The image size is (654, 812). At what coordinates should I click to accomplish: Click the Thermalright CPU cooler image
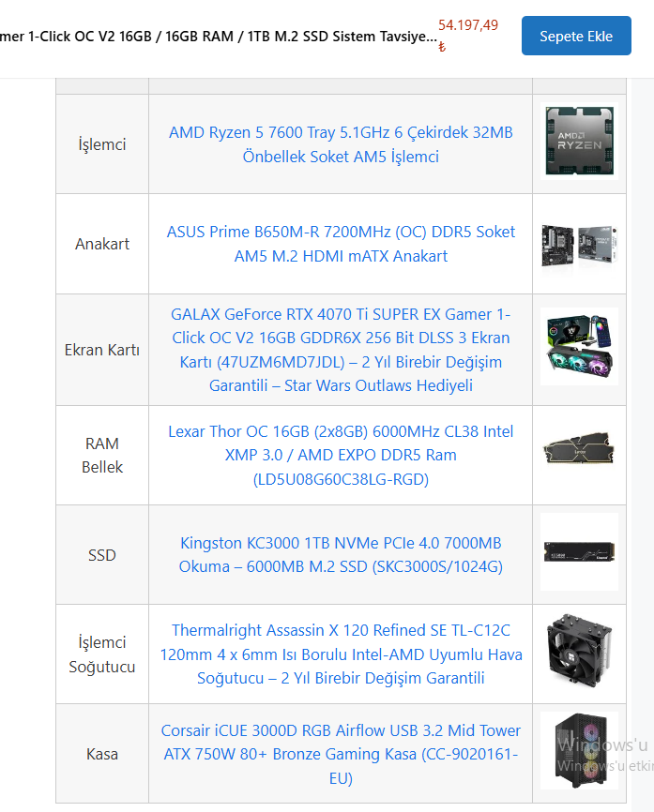coord(579,652)
